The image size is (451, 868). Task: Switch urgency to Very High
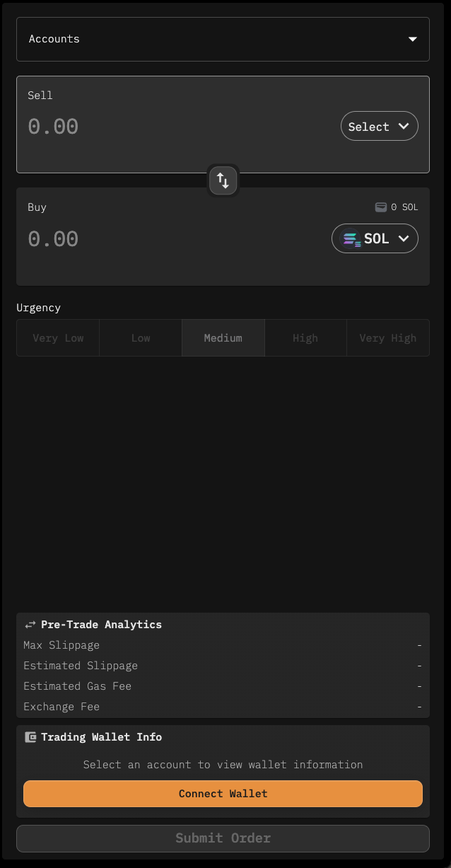pyautogui.click(x=387, y=338)
